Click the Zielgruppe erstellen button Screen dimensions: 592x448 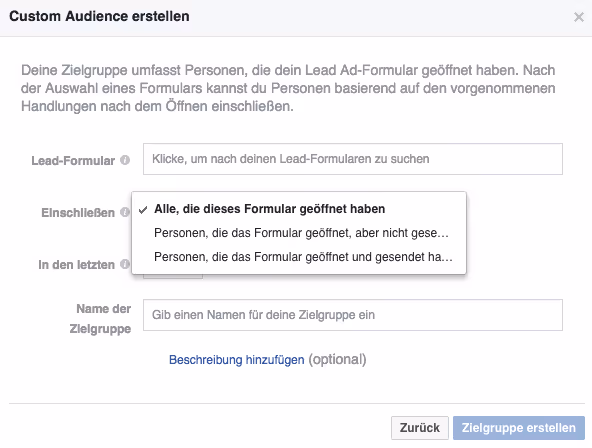[x=519, y=428]
